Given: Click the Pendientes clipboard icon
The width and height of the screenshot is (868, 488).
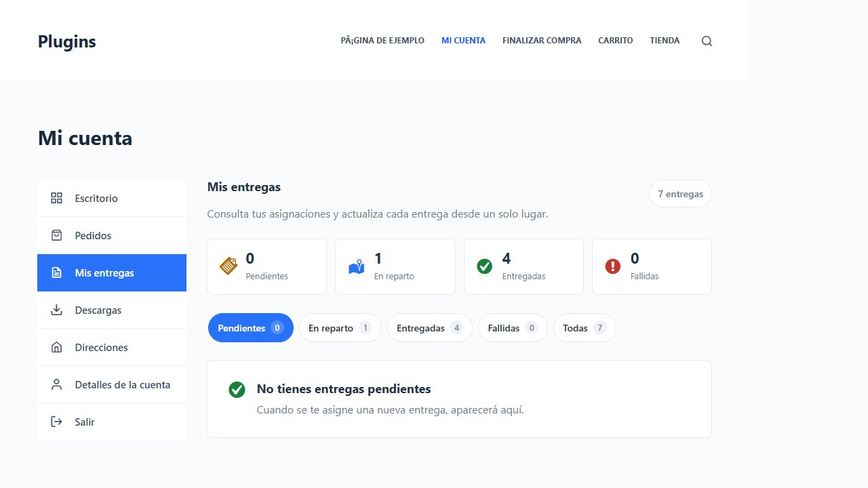Looking at the screenshot, I should (229, 266).
